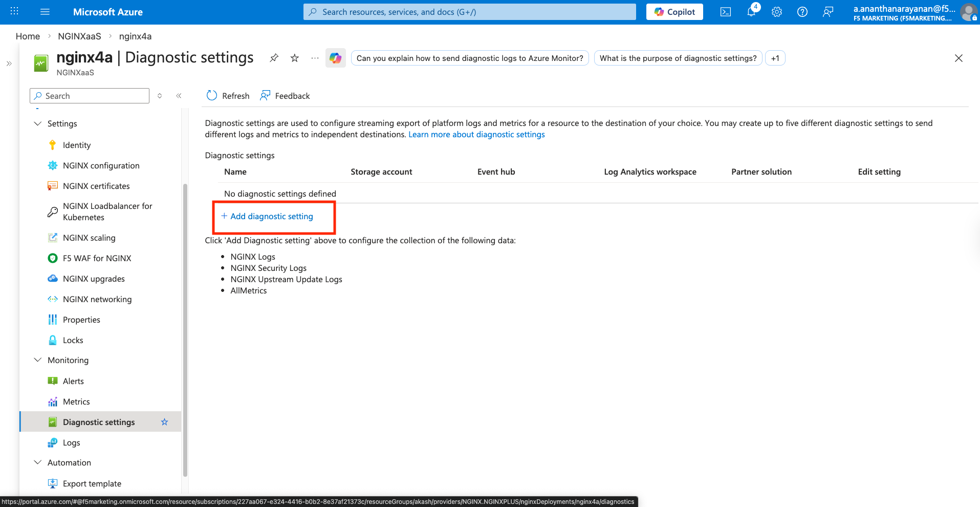The width and height of the screenshot is (980, 507).
Task: Click the nginx4a resource icon
Action: pos(41,63)
